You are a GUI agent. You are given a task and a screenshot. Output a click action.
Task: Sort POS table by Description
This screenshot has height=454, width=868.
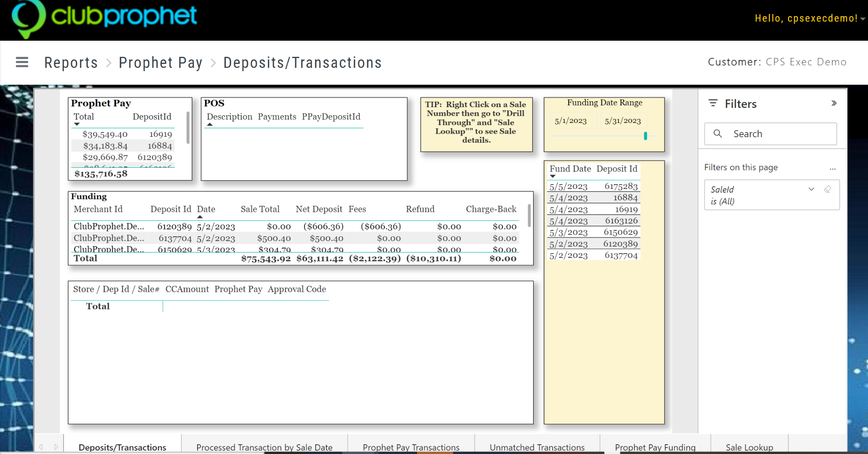pos(229,116)
